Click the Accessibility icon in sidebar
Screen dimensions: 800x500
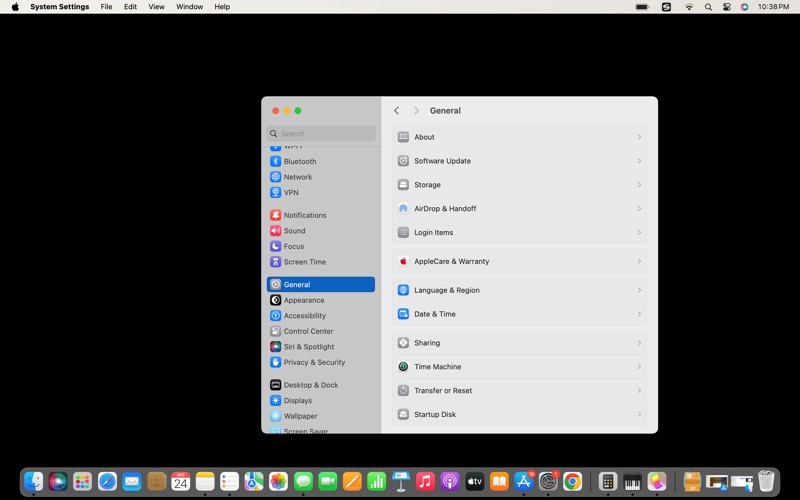pos(275,316)
